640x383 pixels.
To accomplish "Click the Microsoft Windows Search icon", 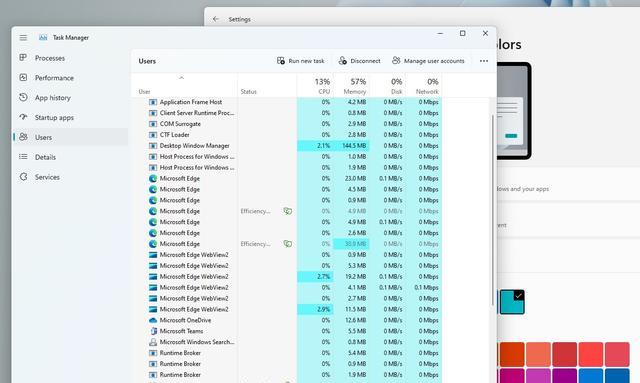I will [x=153, y=342].
